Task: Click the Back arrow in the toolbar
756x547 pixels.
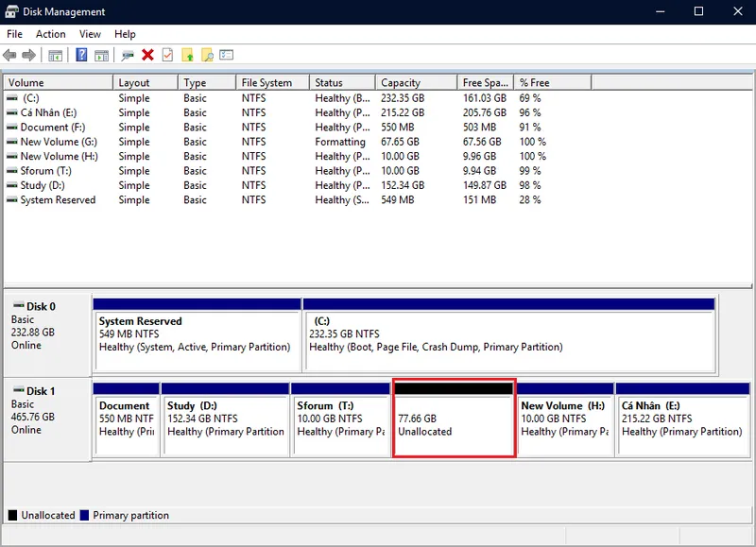Action: click(x=9, y=55)
